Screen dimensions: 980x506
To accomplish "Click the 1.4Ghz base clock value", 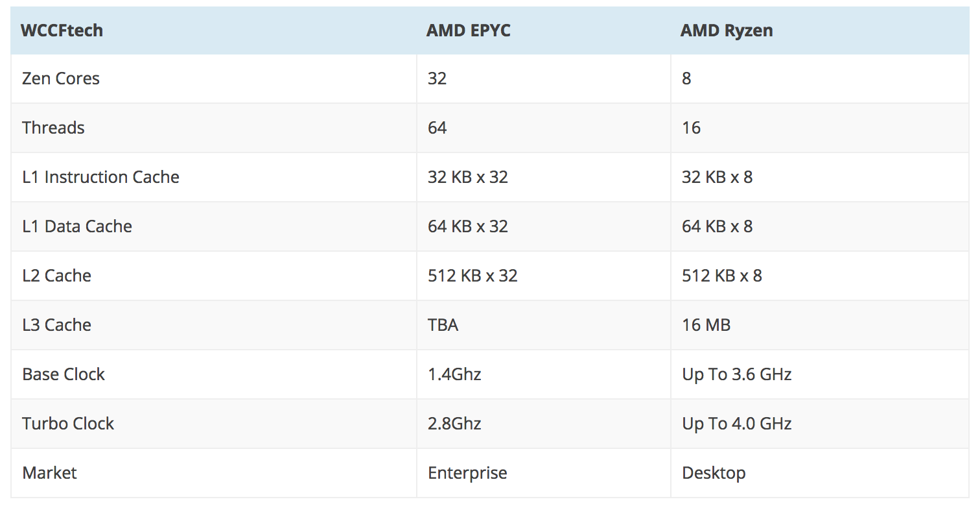I will [454, 374].
